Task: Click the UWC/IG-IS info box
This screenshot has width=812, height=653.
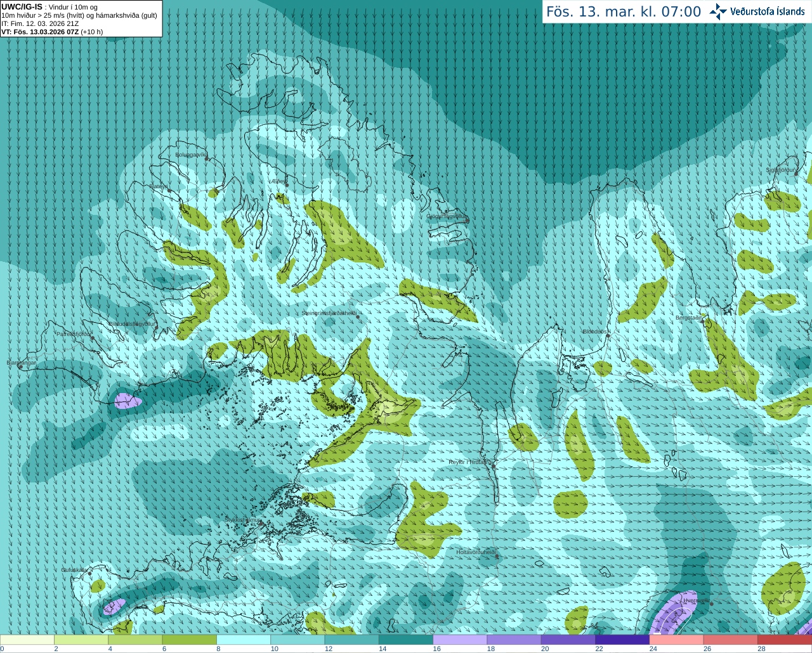Action: click(x=81, y=19)
